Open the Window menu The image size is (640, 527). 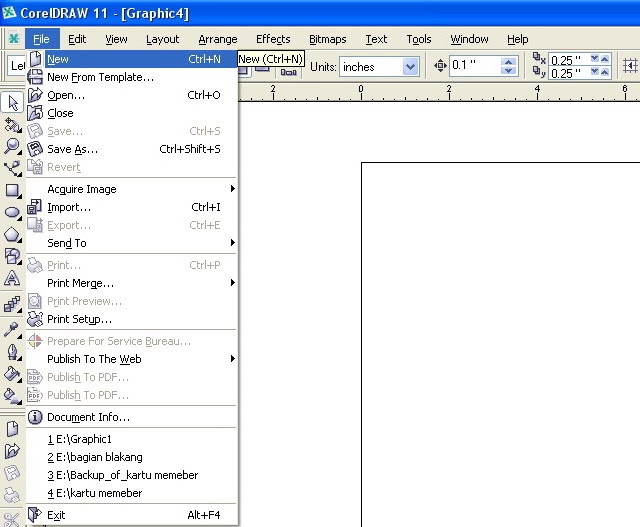click(469, 39)
